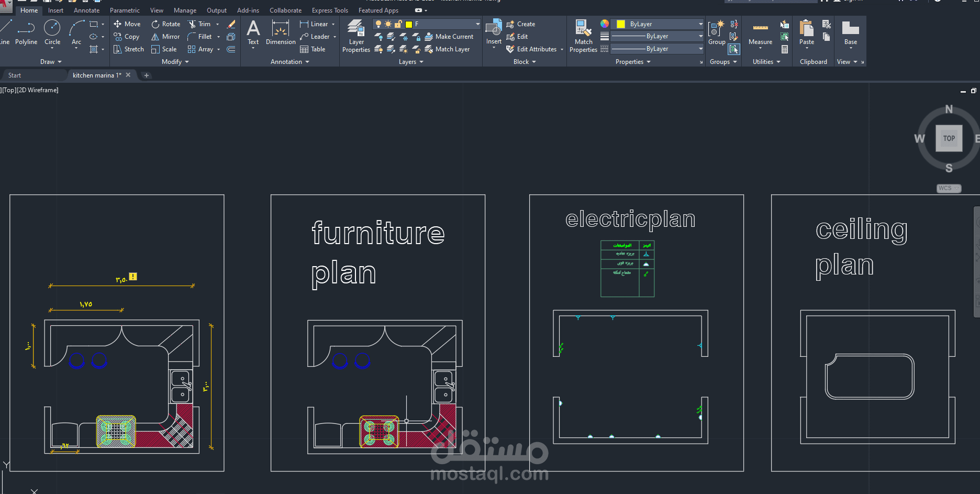Image resolution: width=980 pixels, height=494 pixels.
Task: Toggle current layer lock padlock
Action: point(398,24)
